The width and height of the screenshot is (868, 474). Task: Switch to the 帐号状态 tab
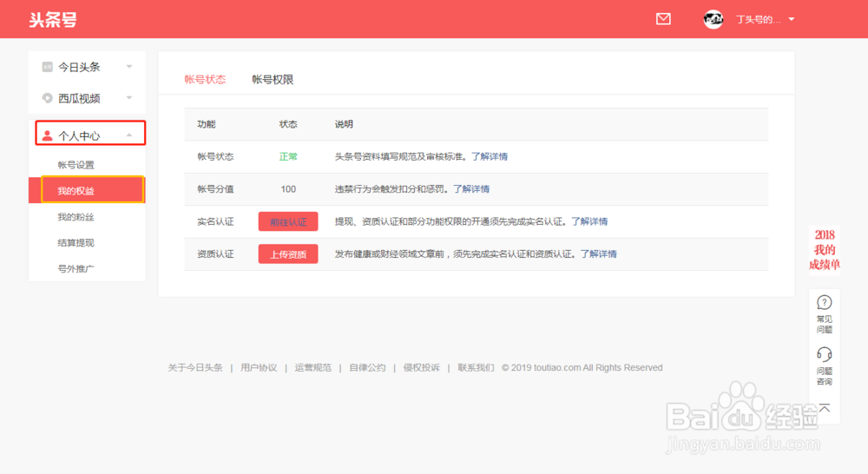point(205,80)
